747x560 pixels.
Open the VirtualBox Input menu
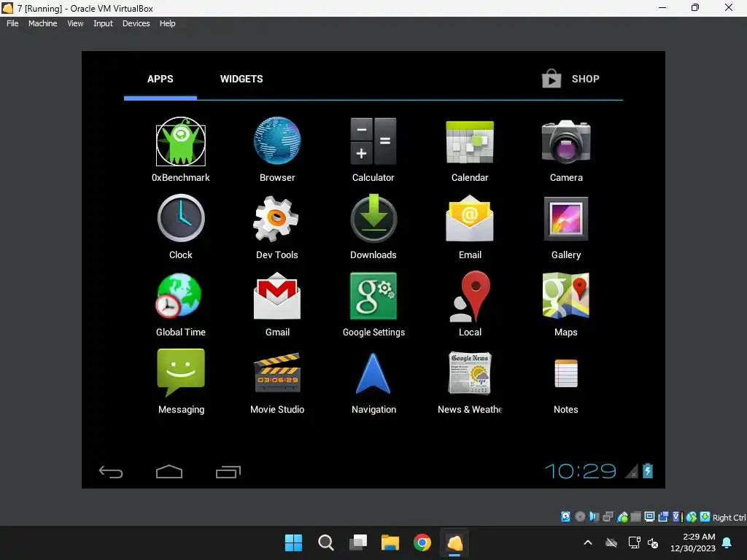103,23
